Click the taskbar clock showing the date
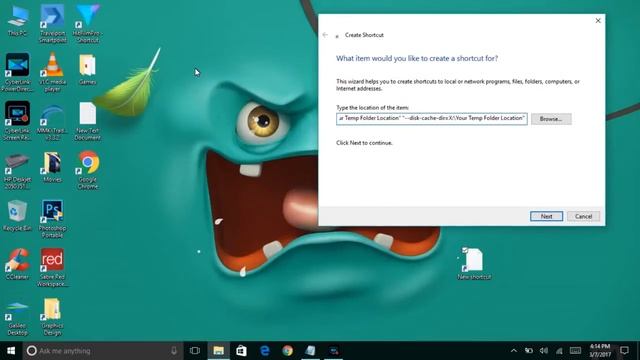This screenshot has height=360, width=640. click(600, 351)
